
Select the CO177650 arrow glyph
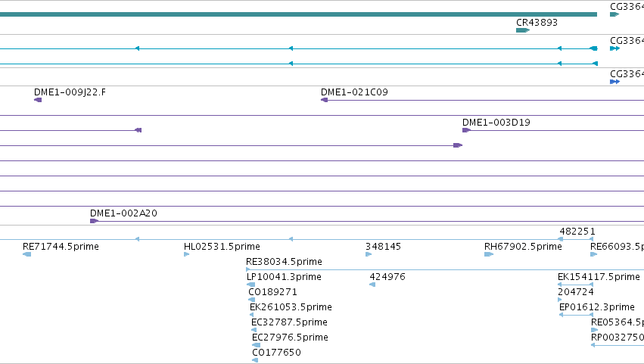[255, 360]
